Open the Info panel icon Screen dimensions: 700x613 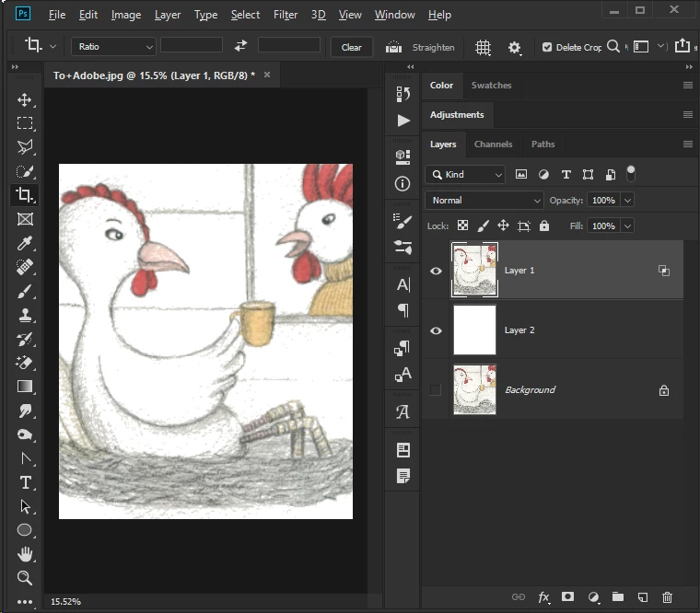pyautogui.click(x=402, y=183)
